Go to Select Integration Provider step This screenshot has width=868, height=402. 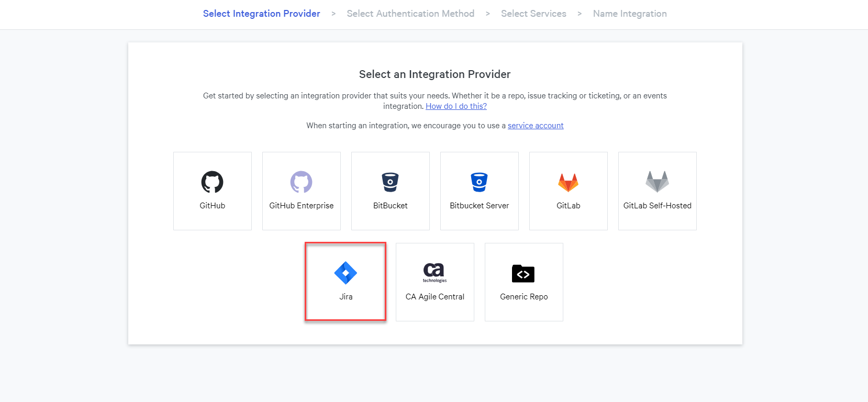click(261, 14)
